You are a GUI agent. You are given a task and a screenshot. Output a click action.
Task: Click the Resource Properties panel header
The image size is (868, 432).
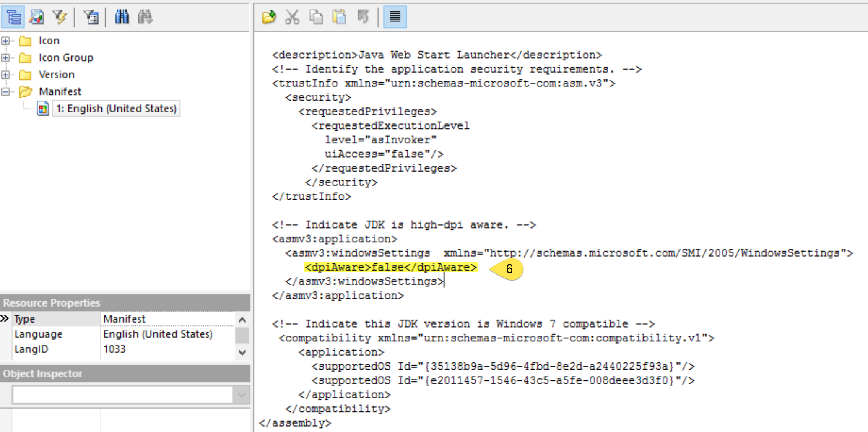(125, 303)
